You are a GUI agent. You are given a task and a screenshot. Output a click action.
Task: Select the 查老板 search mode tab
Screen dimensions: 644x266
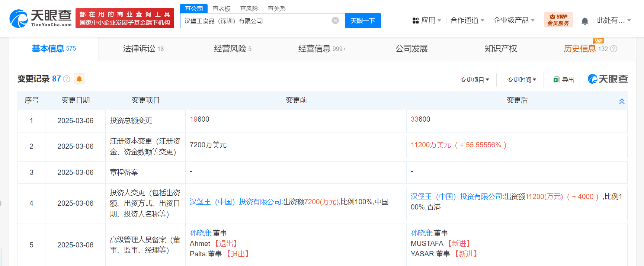(221, 9)
